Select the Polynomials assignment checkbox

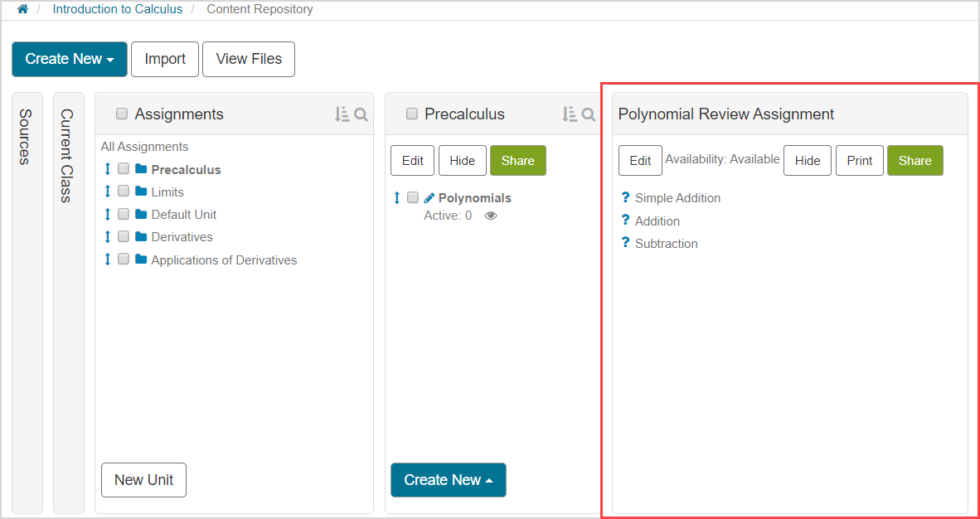[x=413, y=198]
